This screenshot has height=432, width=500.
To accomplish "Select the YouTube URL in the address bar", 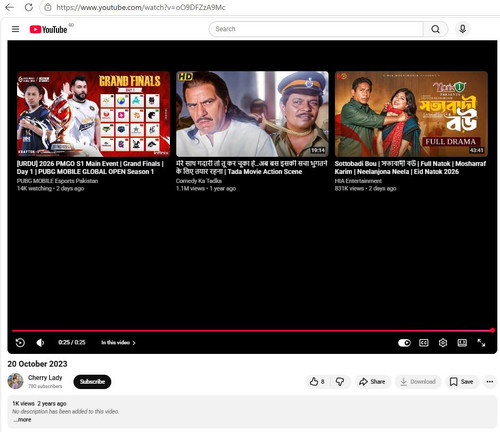I will pyautogui.click(x=141, y=7).
